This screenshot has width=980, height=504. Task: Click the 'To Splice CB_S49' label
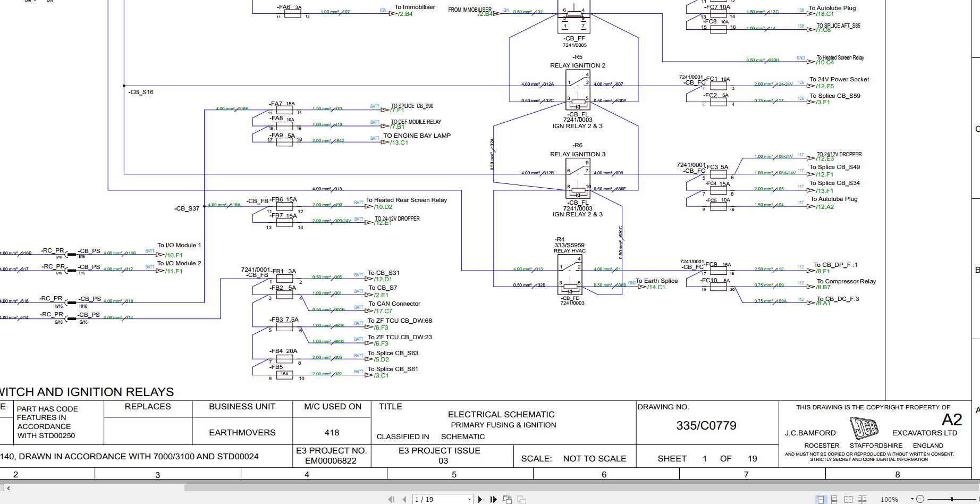tap(835, 167)
